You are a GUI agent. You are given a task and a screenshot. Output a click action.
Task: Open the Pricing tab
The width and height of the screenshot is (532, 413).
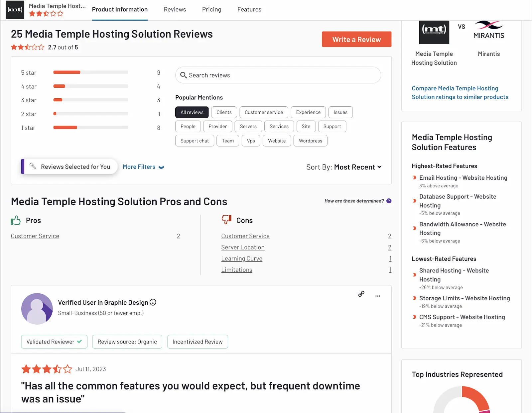click(x=211, y=10)
